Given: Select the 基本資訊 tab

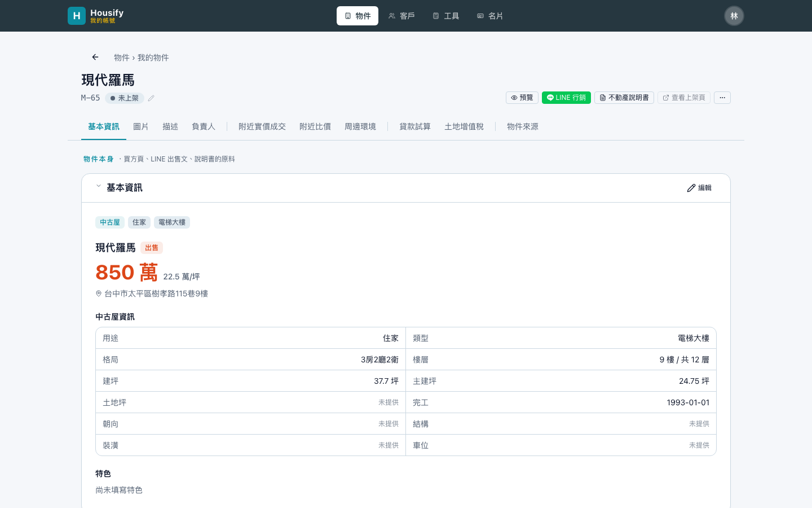Looking at the screenshot, I should point(104,126).
